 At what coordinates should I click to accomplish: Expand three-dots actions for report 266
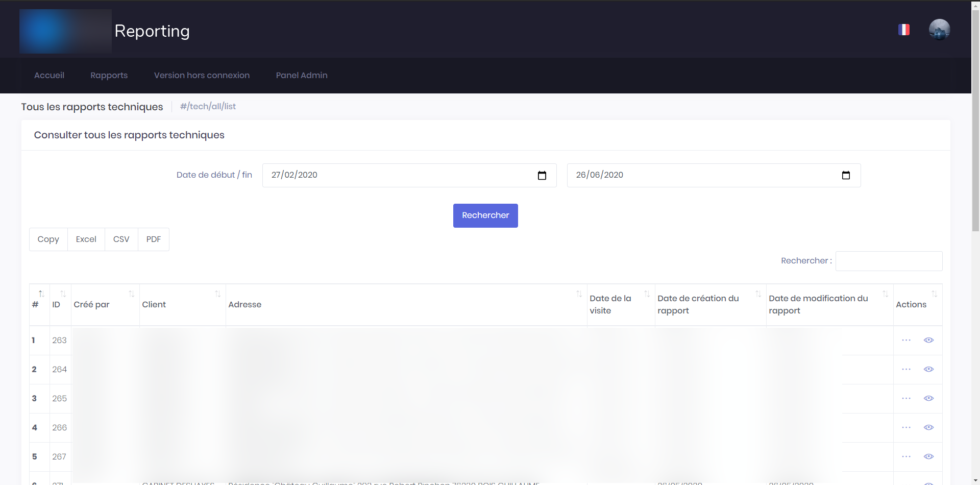point(906,428)
